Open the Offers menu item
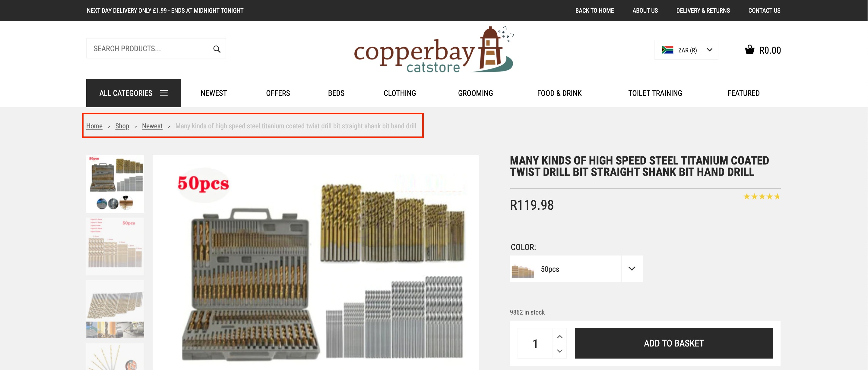Screen dimensions: 868x370 (x=278, y=93)
